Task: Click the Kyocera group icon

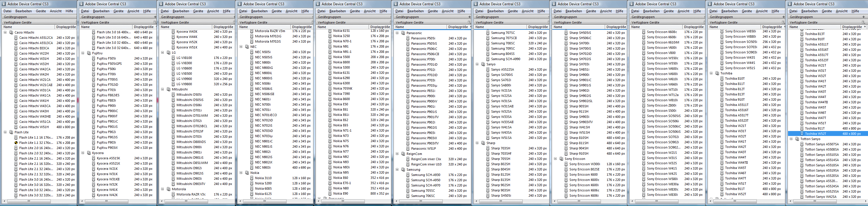Action: point(89,153)
